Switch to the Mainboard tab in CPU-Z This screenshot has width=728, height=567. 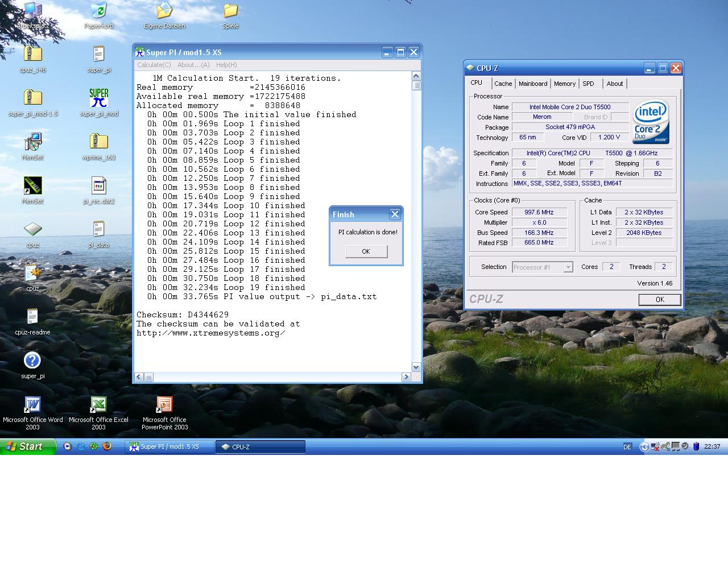click(x=533, y=84)
